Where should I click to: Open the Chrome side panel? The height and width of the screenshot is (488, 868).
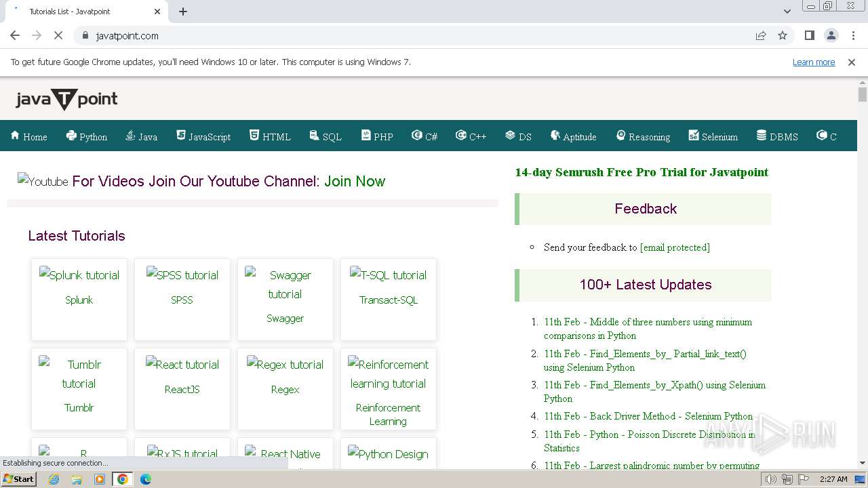tap(809, 35)
